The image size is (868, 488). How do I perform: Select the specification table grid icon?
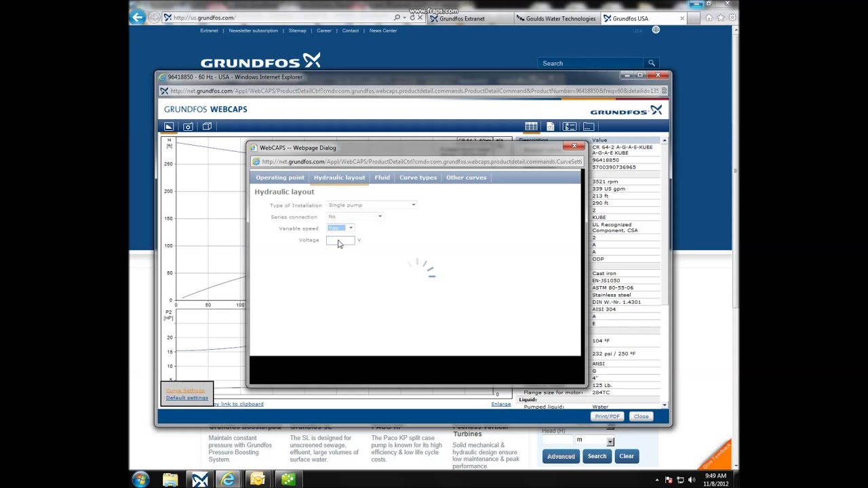pos(531,127)
